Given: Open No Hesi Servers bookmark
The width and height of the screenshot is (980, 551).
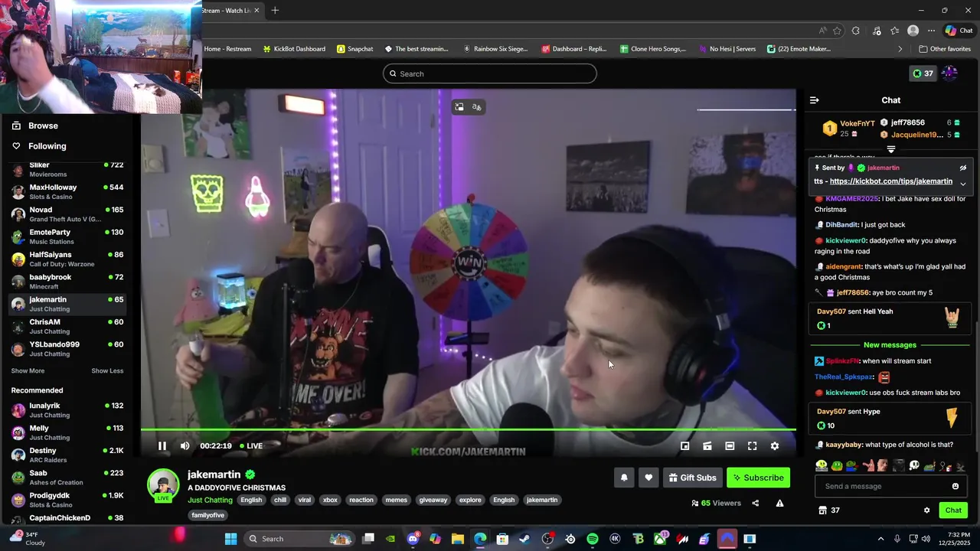Looking at the screenshot, I should pyautogui.click(x=727, y=49).
